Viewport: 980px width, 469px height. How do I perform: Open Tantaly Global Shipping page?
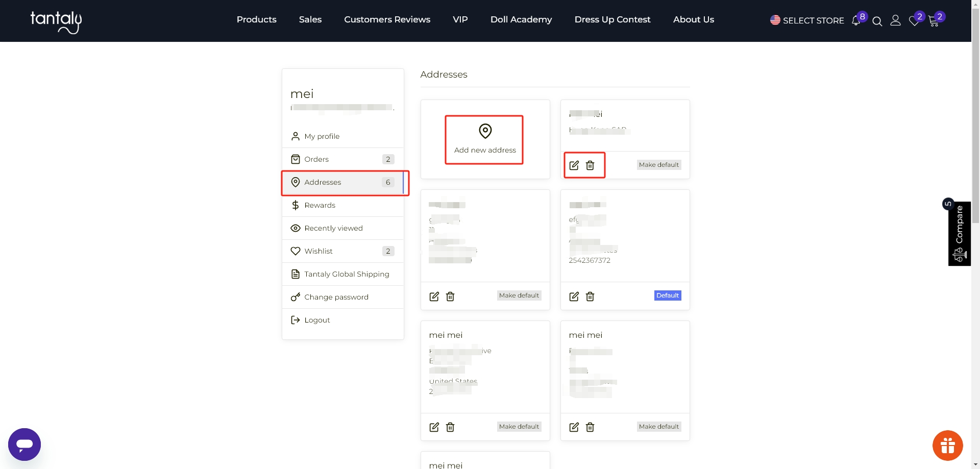343,274
